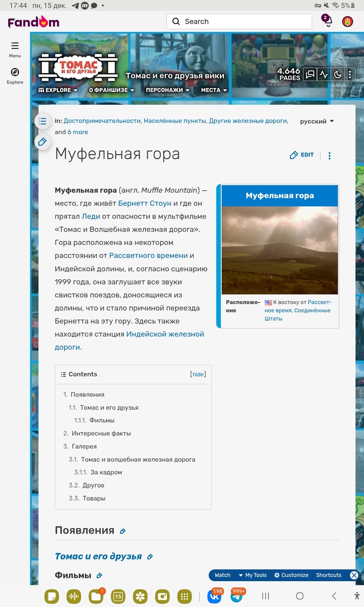Follow link Рассветного времени
Image resolution: width=364 pixels, height=607 pixels.
[149, 256]
